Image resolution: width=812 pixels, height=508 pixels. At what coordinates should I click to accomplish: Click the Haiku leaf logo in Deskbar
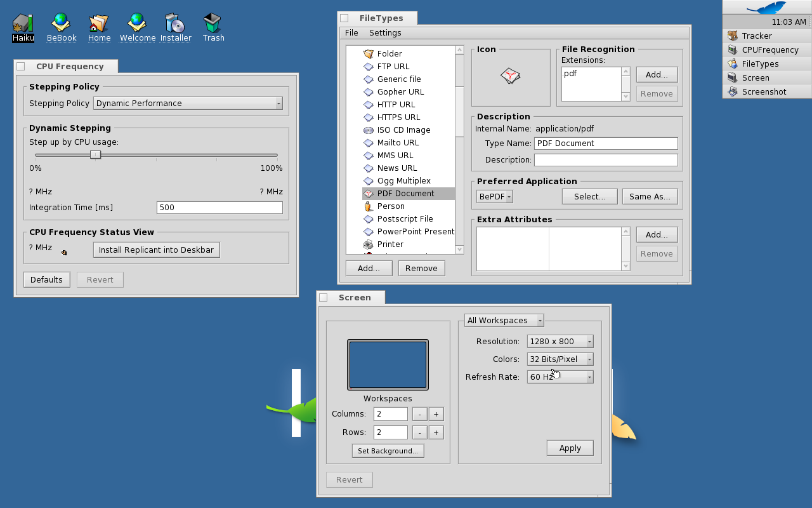coord(766,8)
